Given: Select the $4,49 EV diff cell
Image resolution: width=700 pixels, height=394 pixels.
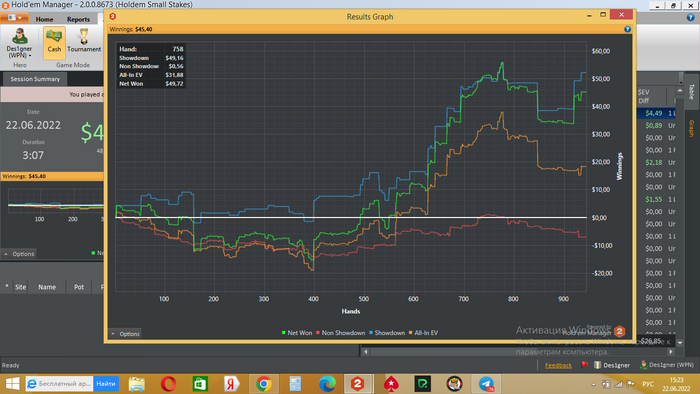Looking at the screenshot, I should click(654, 113).
